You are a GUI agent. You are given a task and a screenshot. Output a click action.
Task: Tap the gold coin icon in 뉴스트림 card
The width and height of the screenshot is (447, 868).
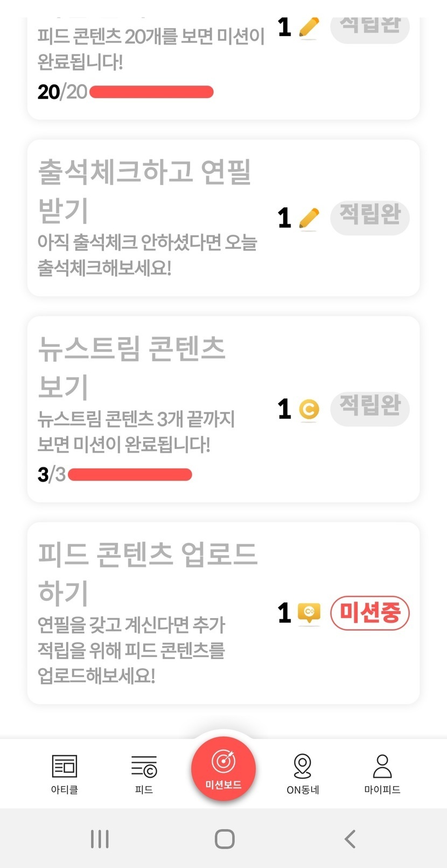(309, 410)
